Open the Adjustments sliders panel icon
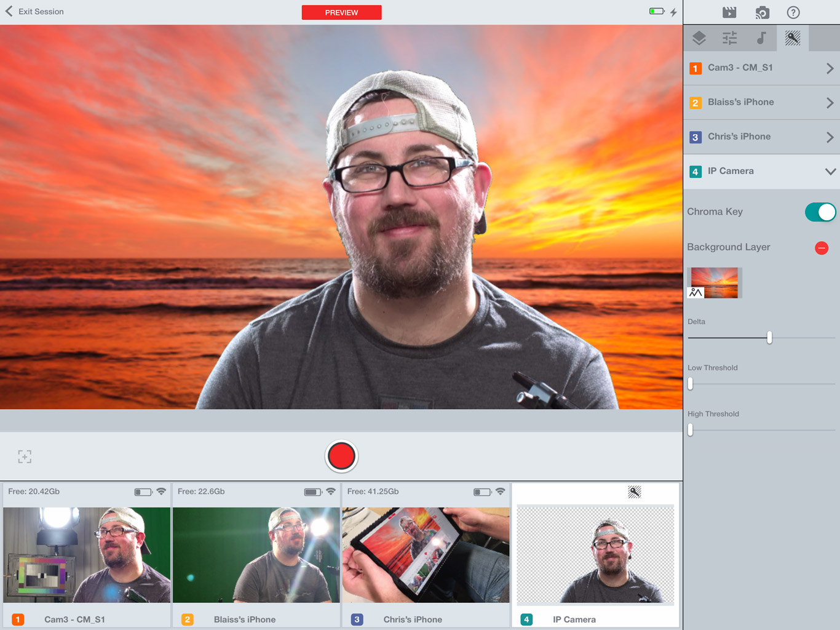Viewport: 840px width, 630px height. [x=729, y=38]
